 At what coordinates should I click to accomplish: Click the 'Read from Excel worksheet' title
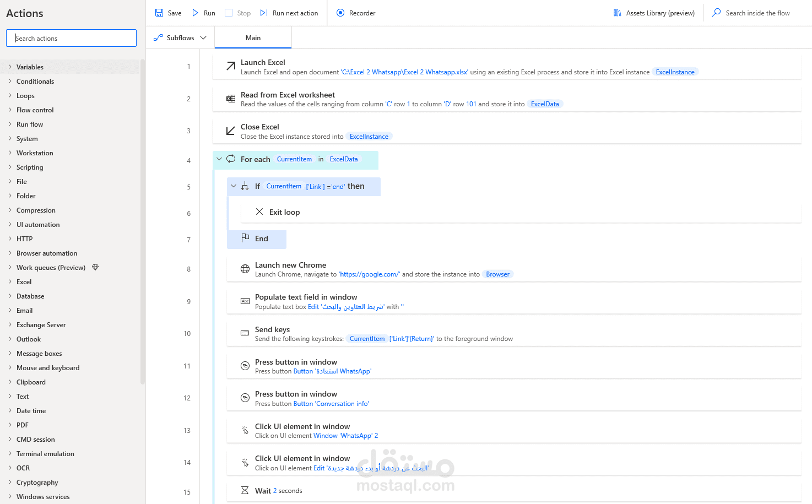coord(288,95)
